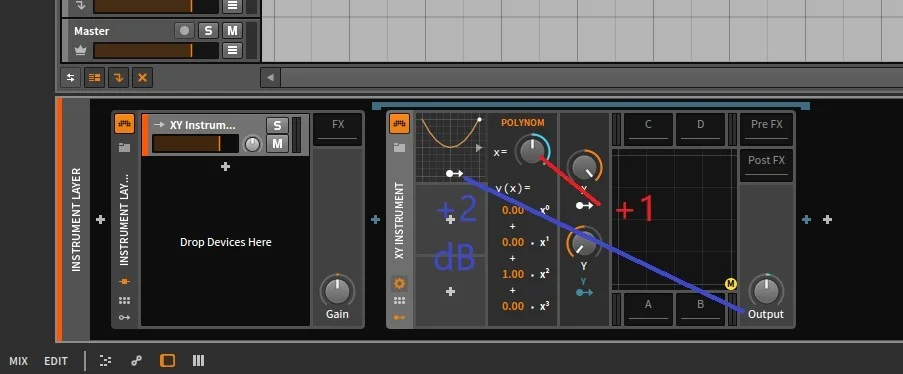Screen dimensions: 903x374
Task: Click the Polynom x= knob
Action: click(532, 151)
